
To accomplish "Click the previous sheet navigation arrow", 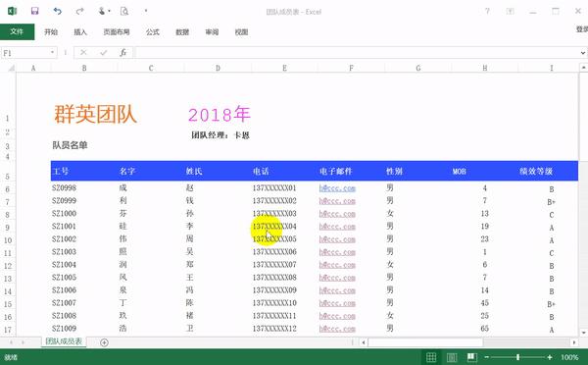I will click(x=11, y=342).
